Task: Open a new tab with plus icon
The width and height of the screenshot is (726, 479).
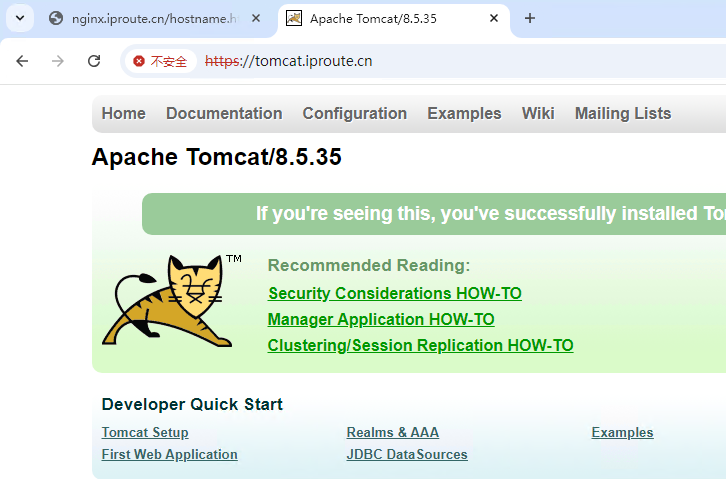Action: tap(530, 18)
